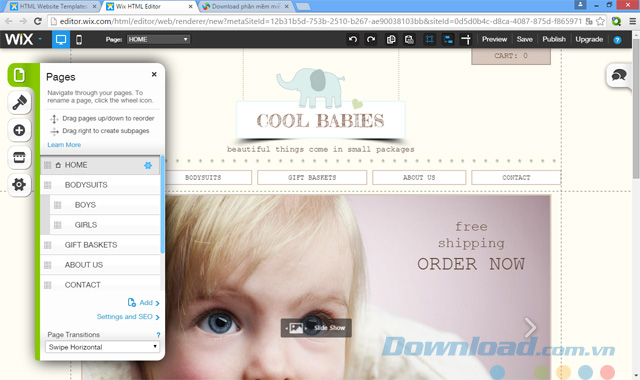640x380 pixels.
Task: Click the CONTACT site menu button
Action: 516,178
